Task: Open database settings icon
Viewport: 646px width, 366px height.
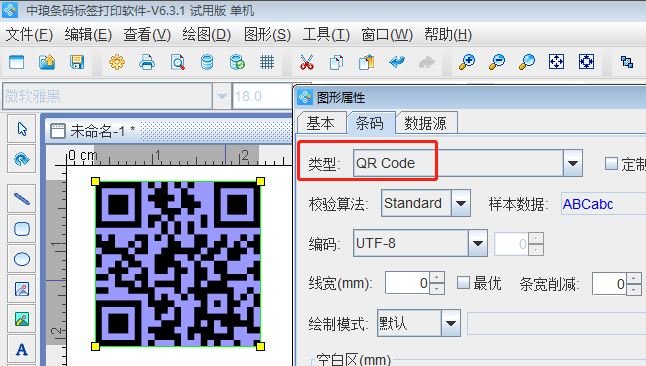Action: pos(207,62)
